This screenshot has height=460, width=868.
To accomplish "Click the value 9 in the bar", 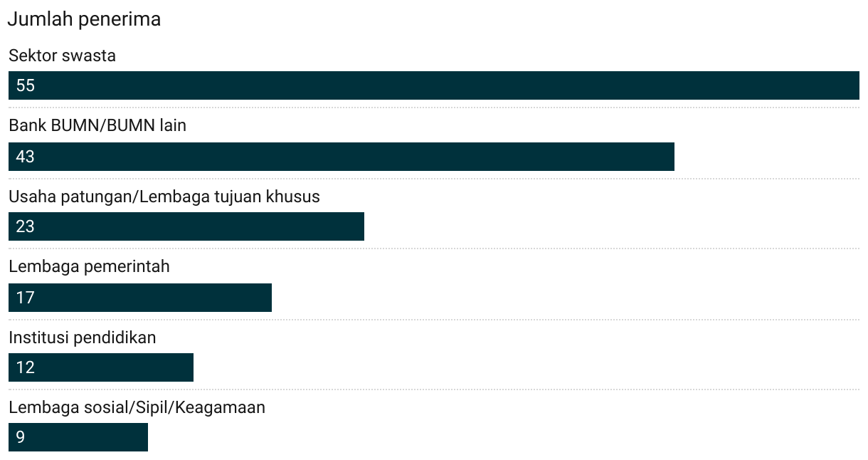I will pos(21,437).
